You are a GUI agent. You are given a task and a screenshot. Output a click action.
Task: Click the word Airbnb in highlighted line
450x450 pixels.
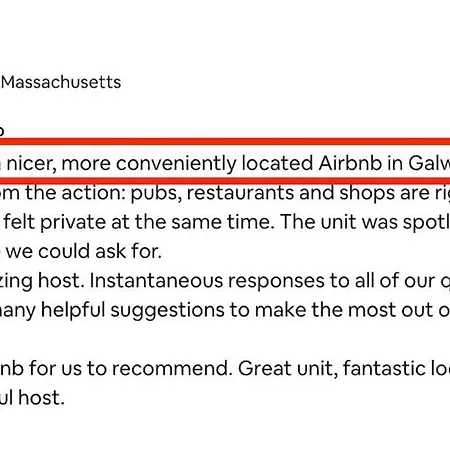[x=350, y=163]
